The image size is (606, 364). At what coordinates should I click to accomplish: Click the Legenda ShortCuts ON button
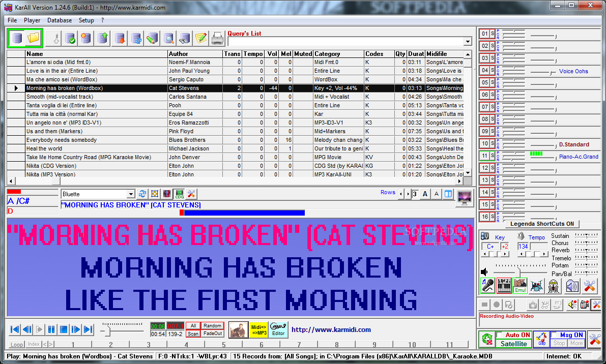[x=542, y=224]
